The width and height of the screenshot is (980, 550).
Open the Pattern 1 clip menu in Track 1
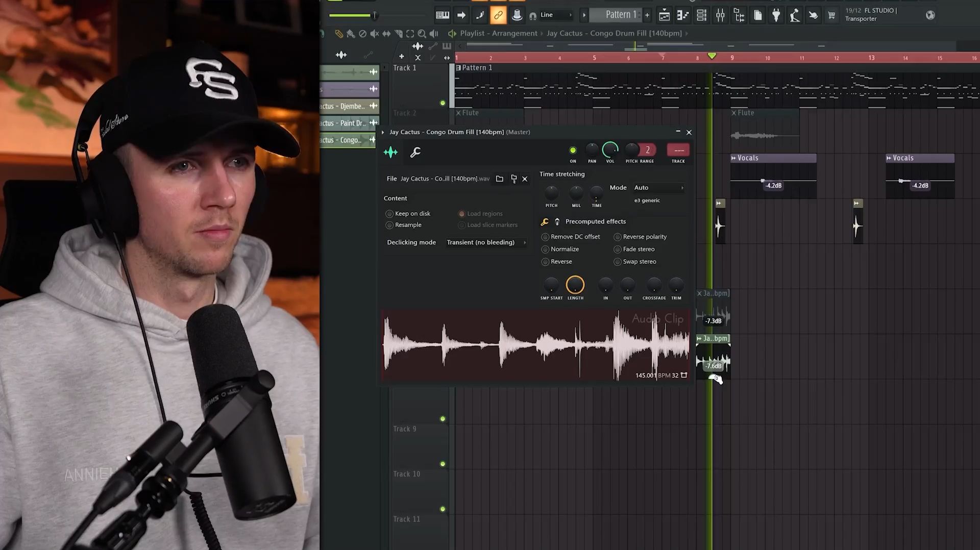pyautogui.click(x=458, y=68)
